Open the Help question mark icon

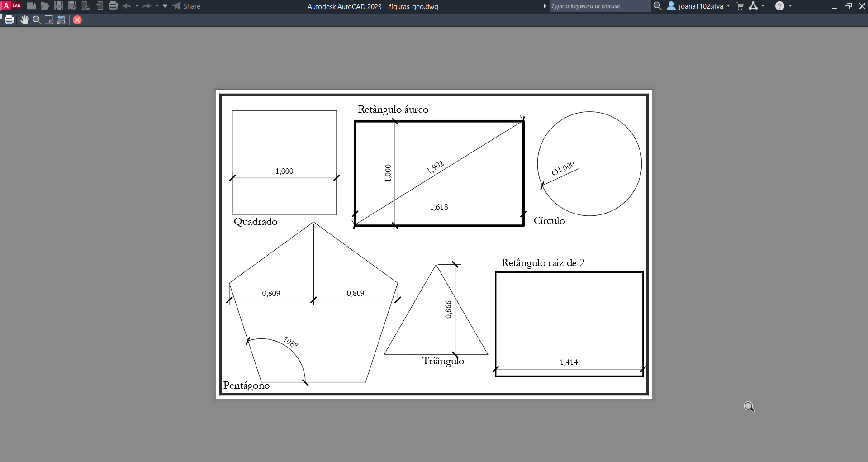point(780,6)
